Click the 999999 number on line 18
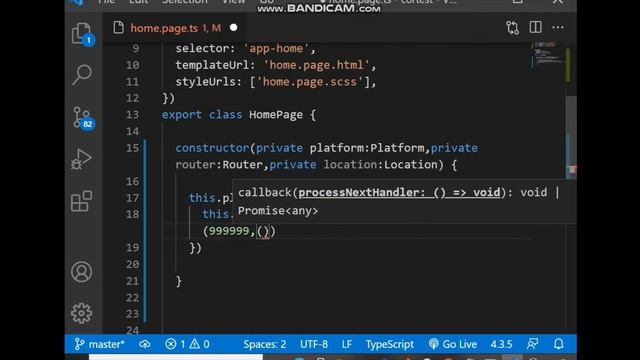640x360 pixels. tap(229, 231)
